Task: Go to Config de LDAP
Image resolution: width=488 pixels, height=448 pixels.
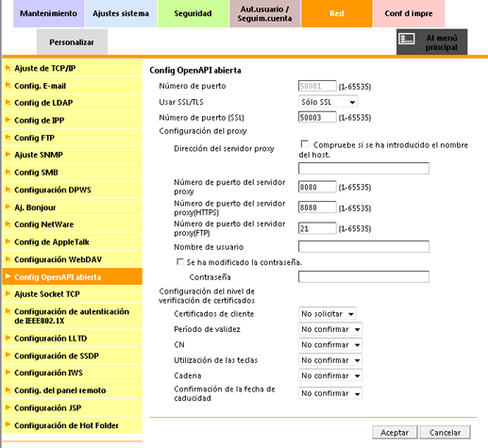Action: (73, 103)
